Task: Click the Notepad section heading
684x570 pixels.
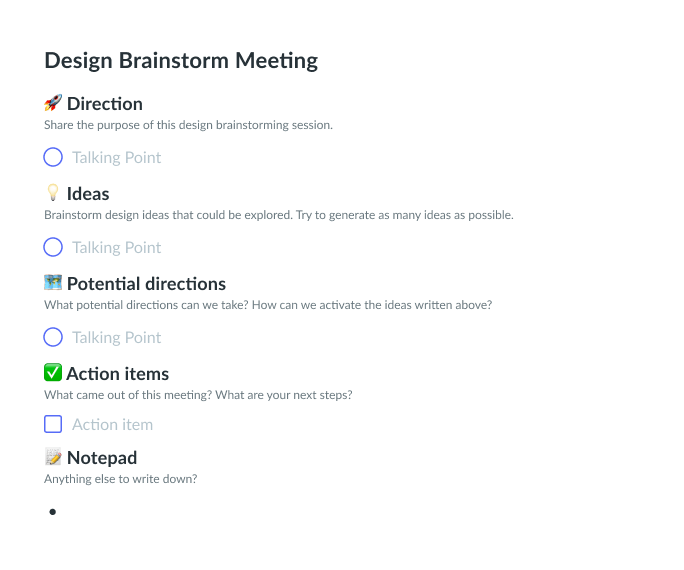Action: click(102, 458)
